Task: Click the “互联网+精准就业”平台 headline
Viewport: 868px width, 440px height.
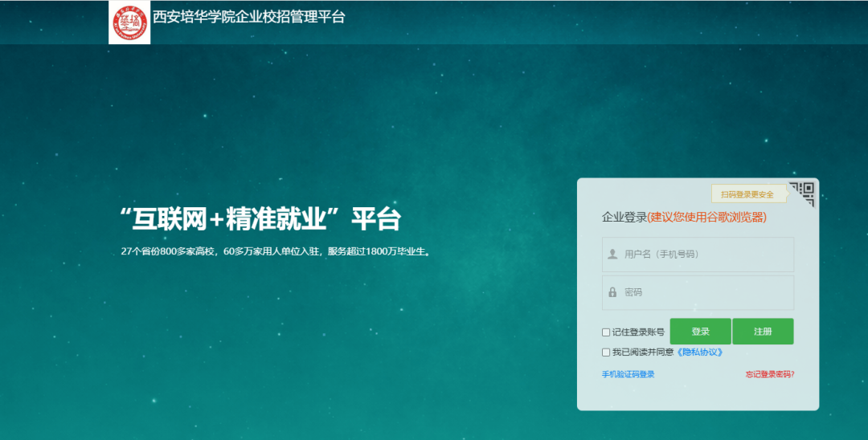Action: click(260, 219)
